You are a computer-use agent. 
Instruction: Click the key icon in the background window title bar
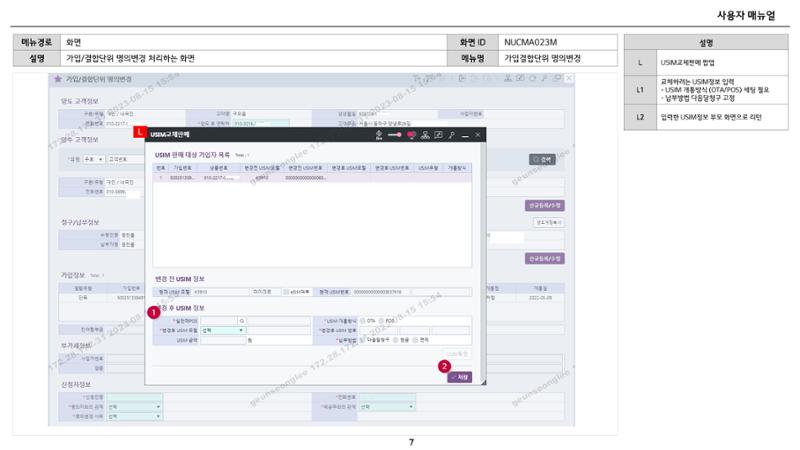544,78
